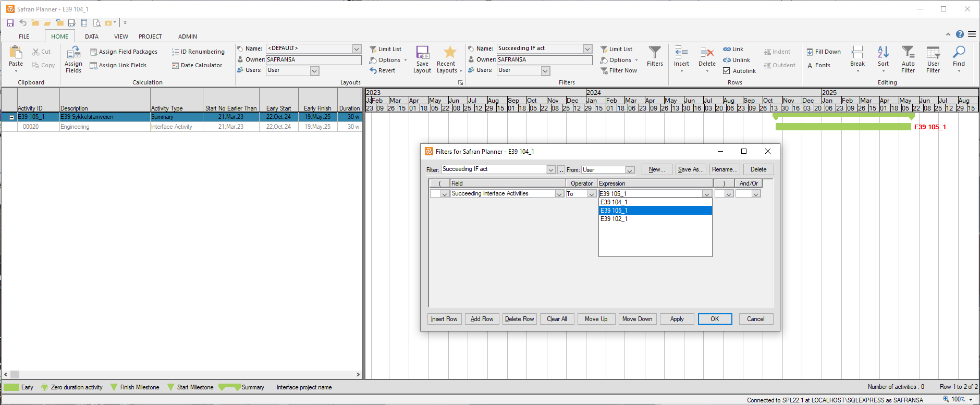
Task: Open layout Name dropdown showing DEFAULT
Action: click(x=357, y=49)
